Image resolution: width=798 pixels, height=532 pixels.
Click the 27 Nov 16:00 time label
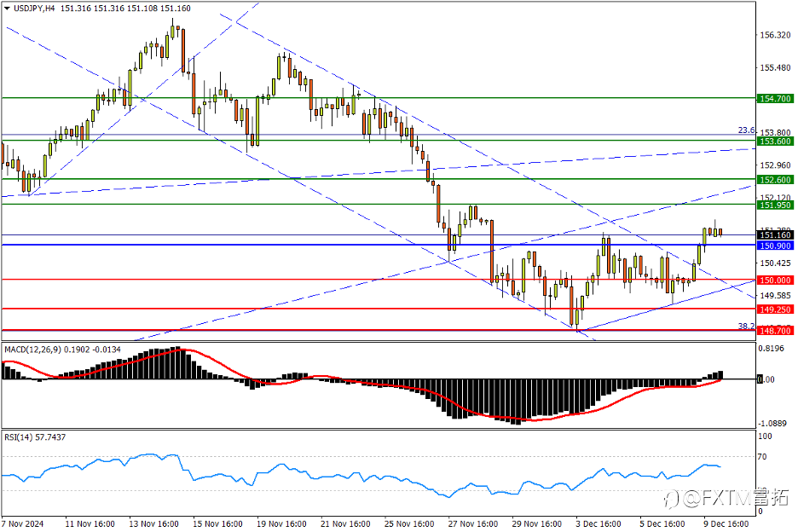(473, 523)
